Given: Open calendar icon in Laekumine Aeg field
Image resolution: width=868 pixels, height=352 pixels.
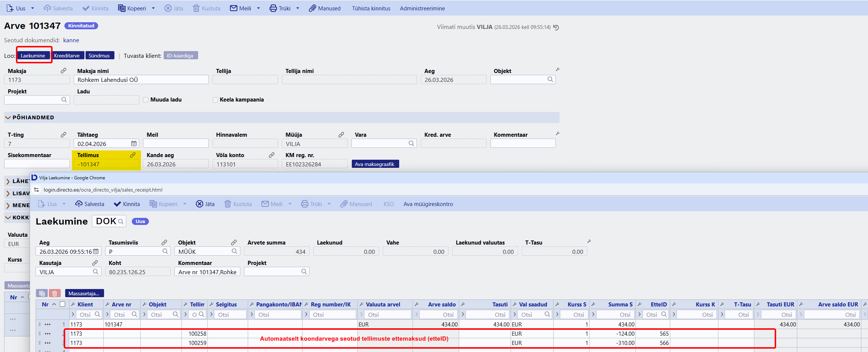Looking at the screenshot, I should 96,252.
